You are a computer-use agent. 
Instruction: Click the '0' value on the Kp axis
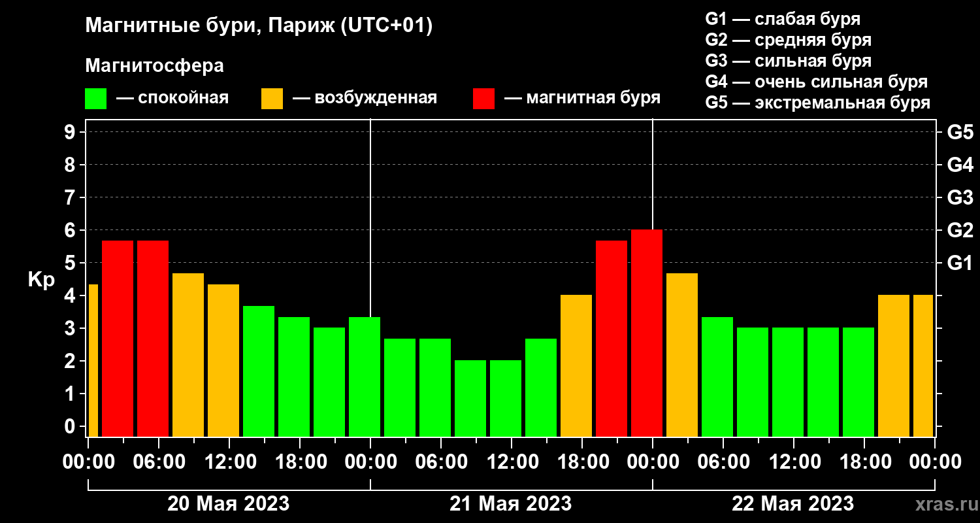[71, 426]
